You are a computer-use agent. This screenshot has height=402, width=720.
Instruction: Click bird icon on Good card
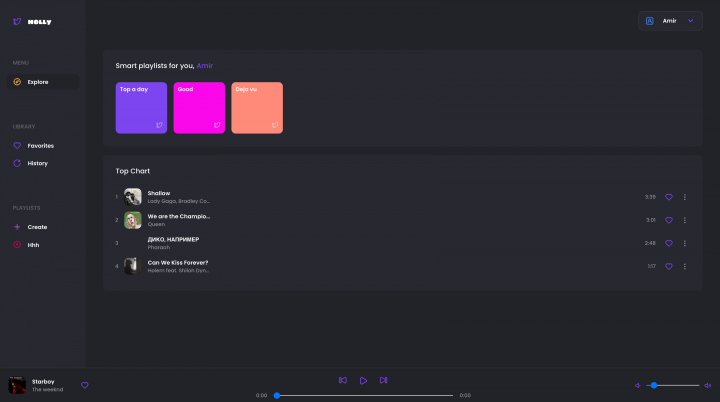(x=217, y=125)
